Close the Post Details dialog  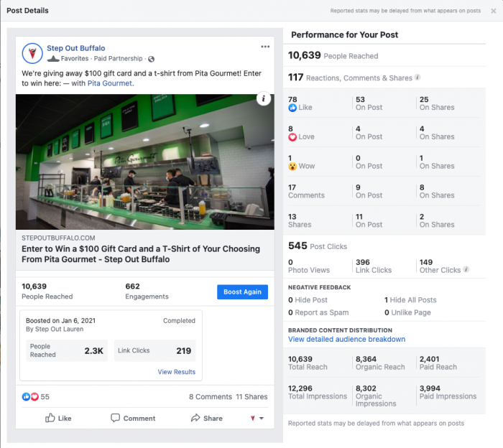(494, 11)
